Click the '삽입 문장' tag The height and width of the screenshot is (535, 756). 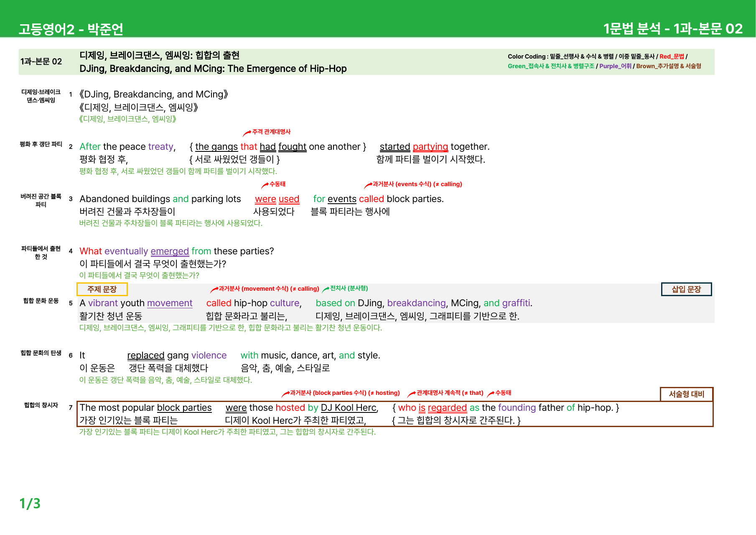click(686, 289)
